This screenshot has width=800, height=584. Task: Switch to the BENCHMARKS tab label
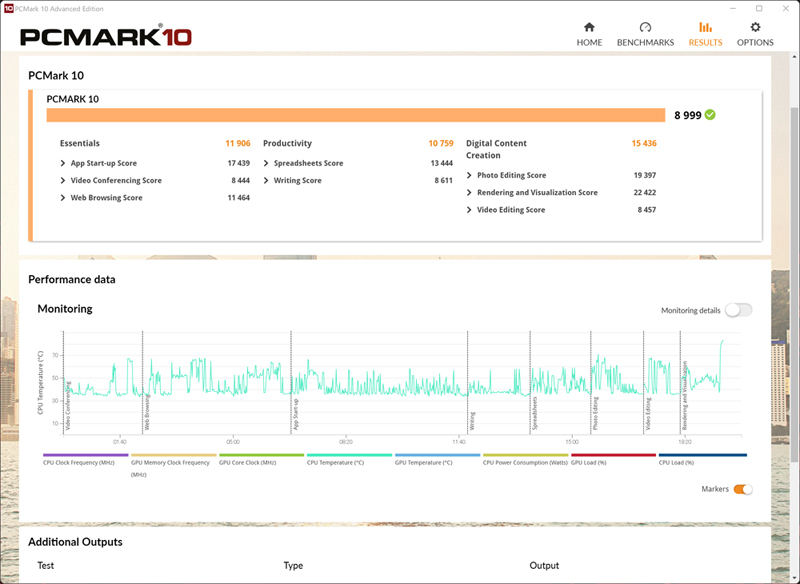(x=645, y=42)
